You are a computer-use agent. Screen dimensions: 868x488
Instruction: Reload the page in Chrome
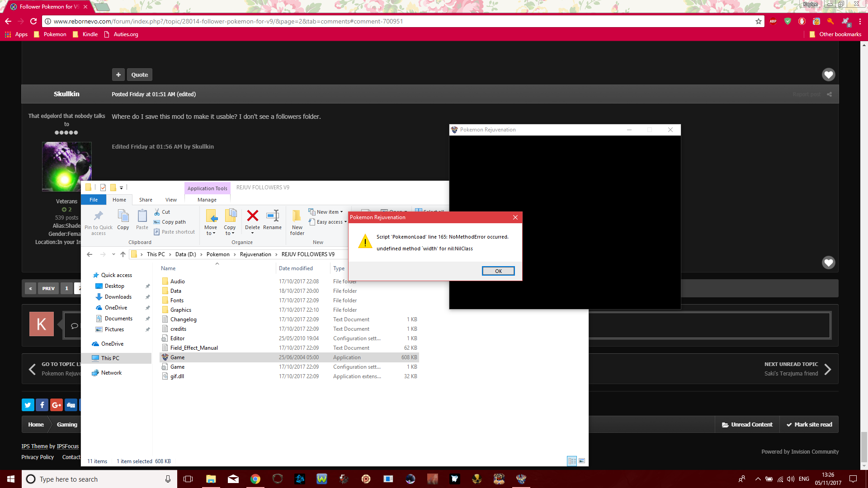[33, 21]
